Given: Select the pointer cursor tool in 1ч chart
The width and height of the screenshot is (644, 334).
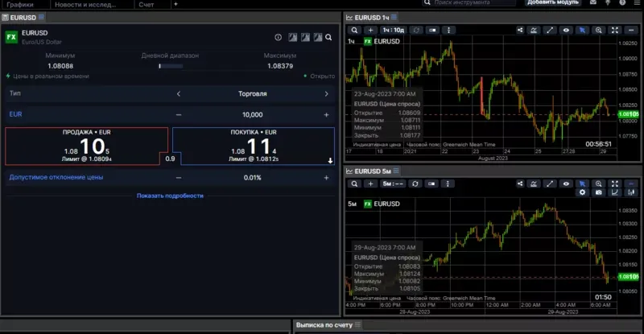Looking at the screenshot, I should [x=582, y=30].
